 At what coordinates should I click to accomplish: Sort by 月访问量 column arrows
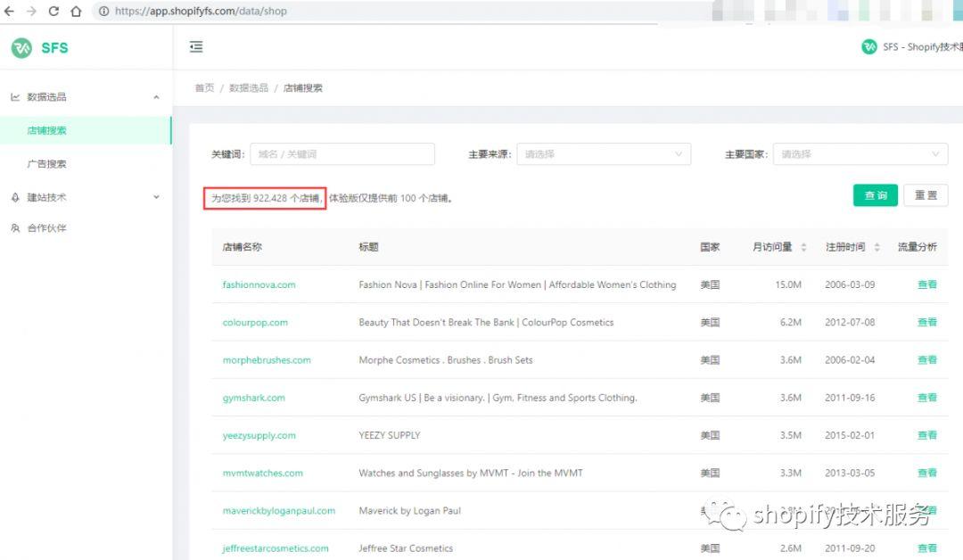click(x=803, y=247)
